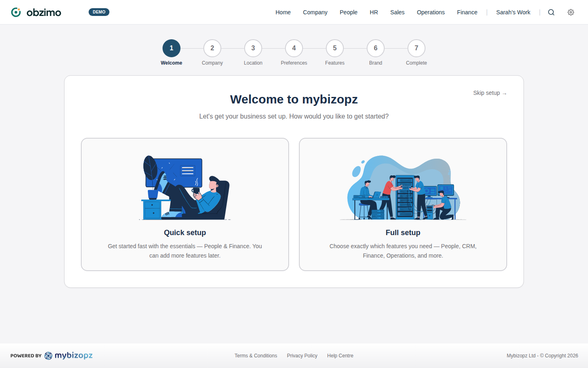Choose the Quick setup card
The width and height of the screenshot is (588, 368).
tap(185, 204)
